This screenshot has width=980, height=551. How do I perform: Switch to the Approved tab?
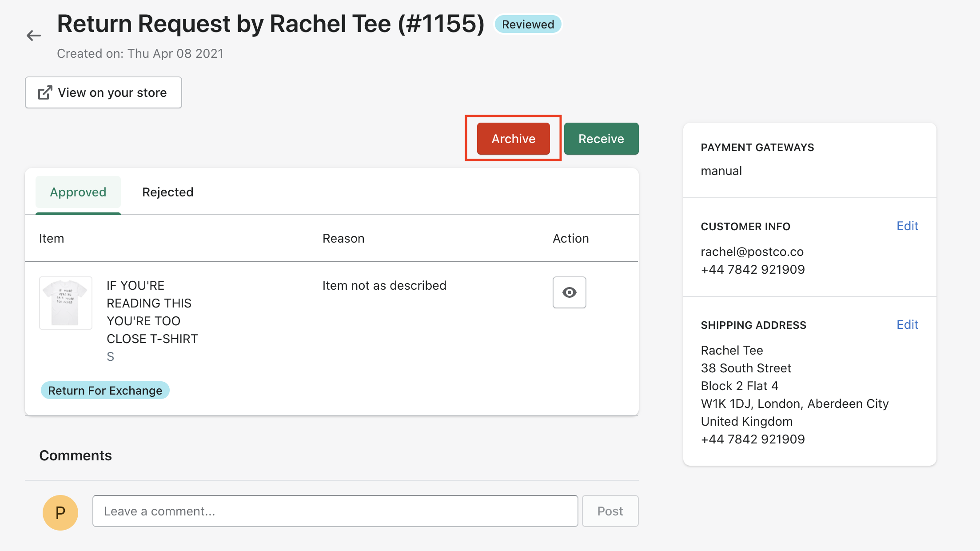(x=78, y=192)
